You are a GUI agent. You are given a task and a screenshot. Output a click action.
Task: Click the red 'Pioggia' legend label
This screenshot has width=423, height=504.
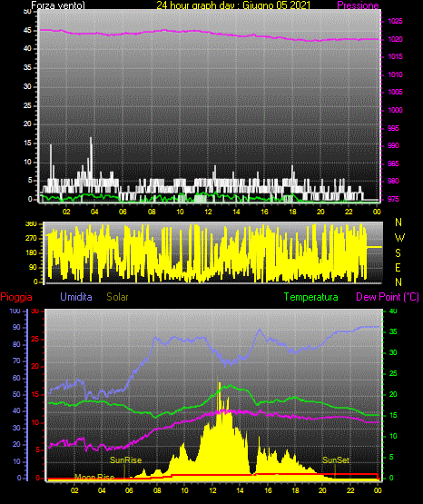coord(16,297)
